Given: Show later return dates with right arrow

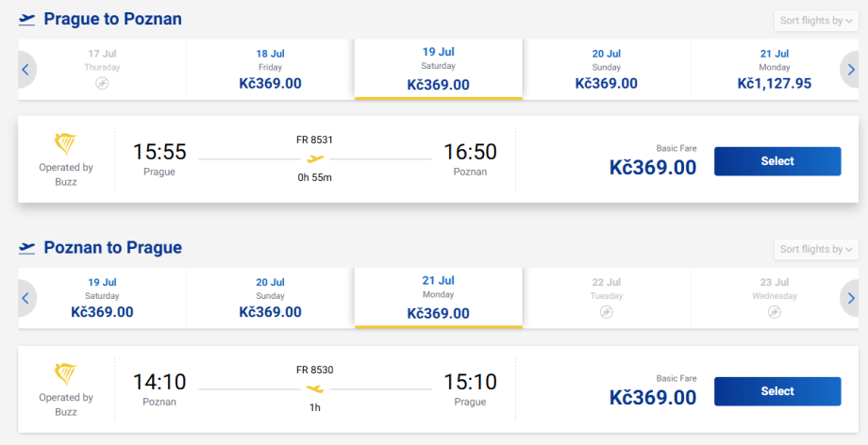Looking at the screenshot, I should click(x=849, y=298).
